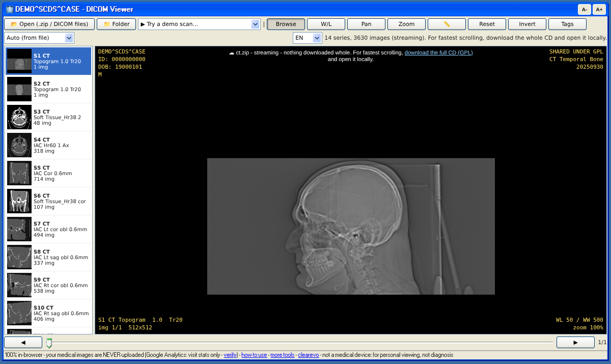
Task: Select series S3 CT Soft Tissue_Hr38 2
Action: [x=48, y=117]
